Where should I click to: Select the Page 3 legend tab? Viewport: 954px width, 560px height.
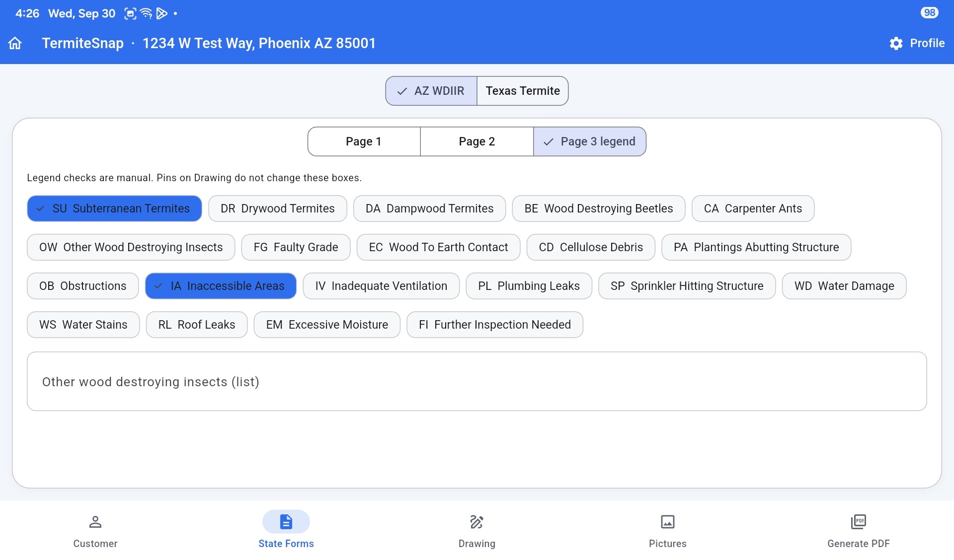pos(590,141)
